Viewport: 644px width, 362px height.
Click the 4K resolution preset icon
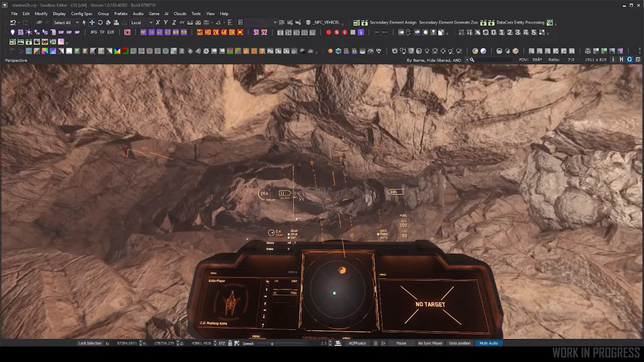(x=224, y=33)
